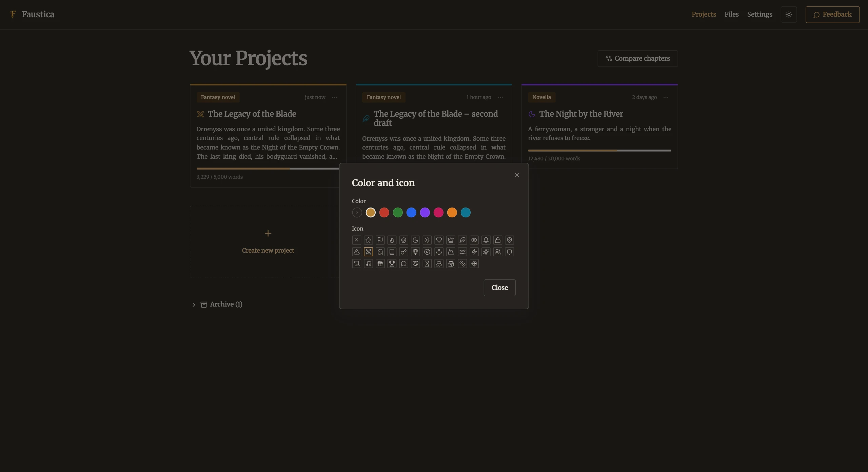Expand the Archive (1) section
868x472 pixels.
[217, 304]
